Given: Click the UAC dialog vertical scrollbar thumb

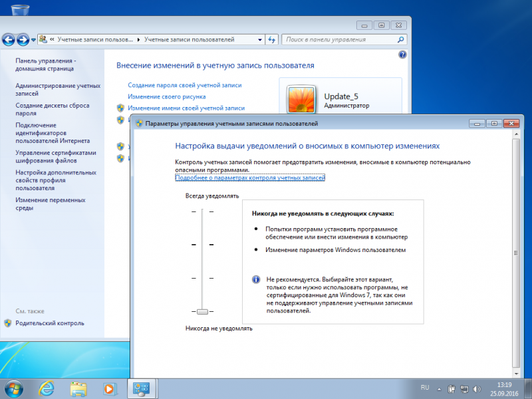Looking at the screenshot, I should coord(516,253).
